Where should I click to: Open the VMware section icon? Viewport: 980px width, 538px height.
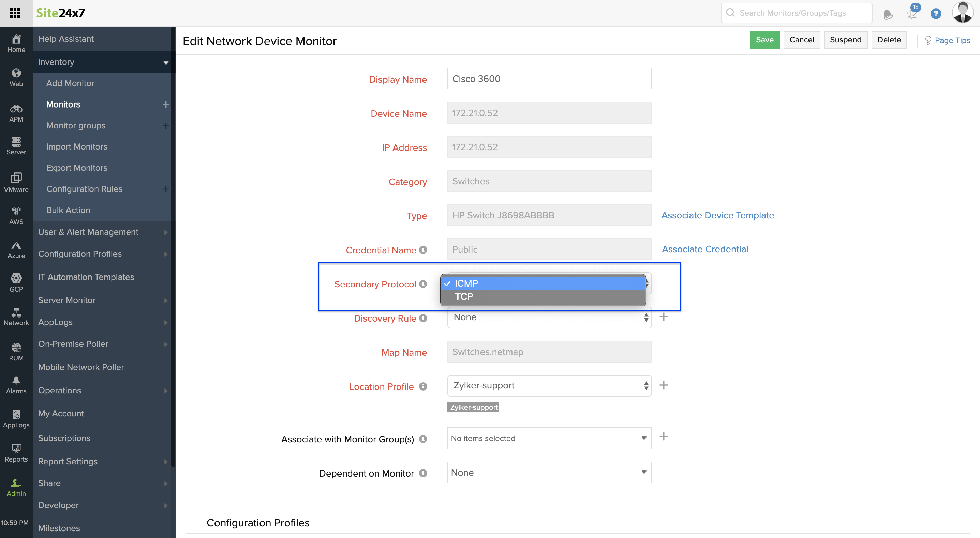[x=16, y=182]
